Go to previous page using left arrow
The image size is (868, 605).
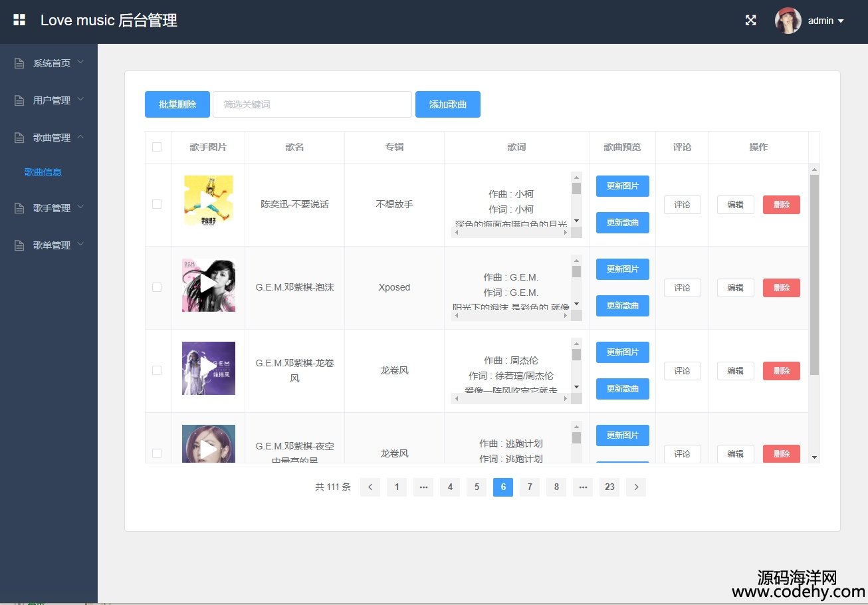(370, 487)
